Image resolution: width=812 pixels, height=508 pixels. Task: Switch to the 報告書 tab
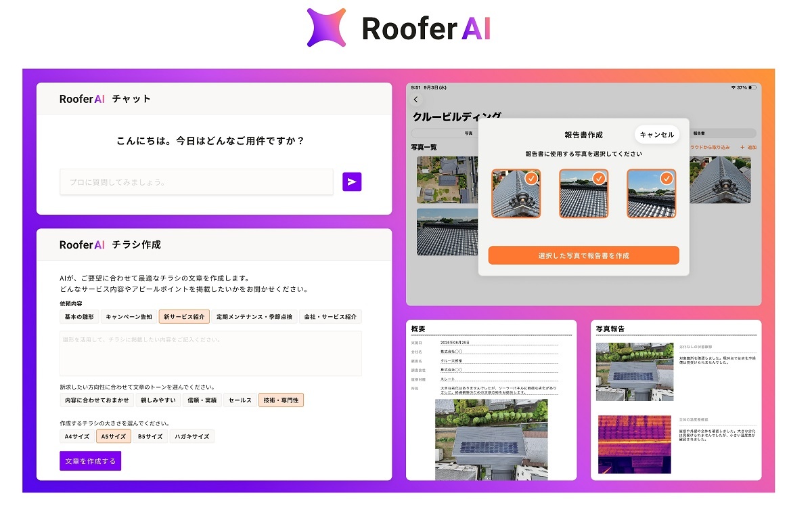pyautogui.click(x=699, y=133)
